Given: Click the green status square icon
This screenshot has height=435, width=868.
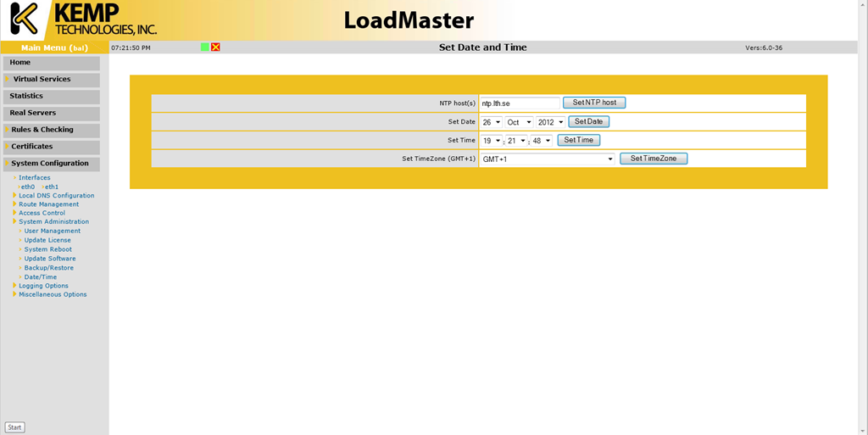Looking at the screenshot, I should pyautogui.click(x=205, y=47).
